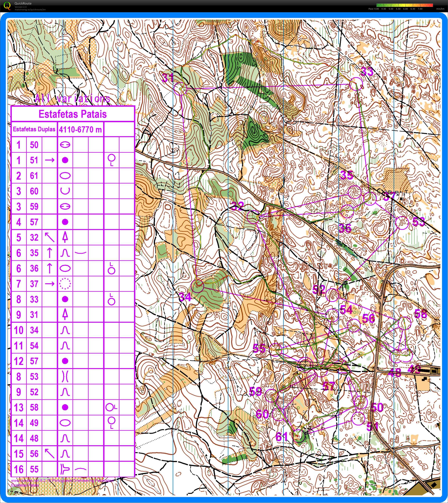Click the hill symbol in the row for control 54
This screenshot has height=503, width=448.
(65, 346)
